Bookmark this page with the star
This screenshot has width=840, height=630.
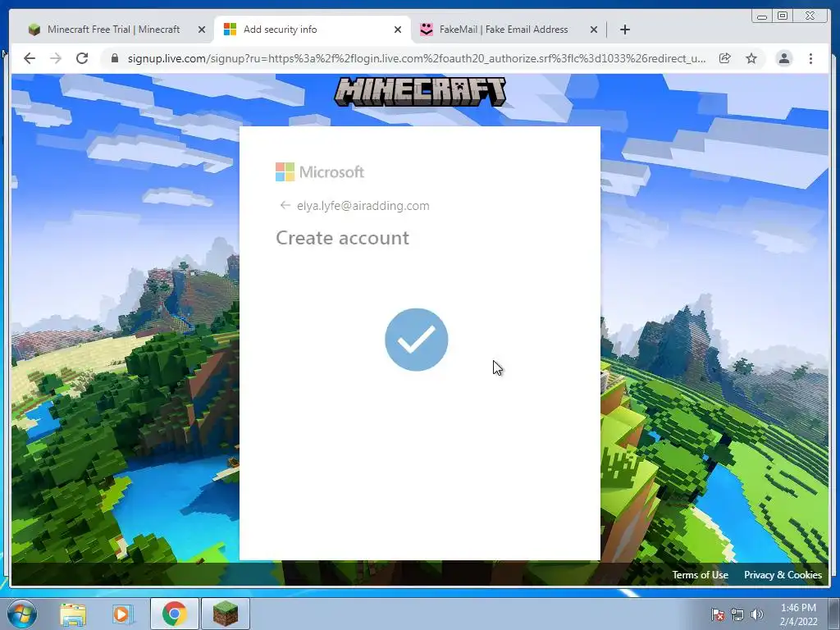[x=751, y=58]
